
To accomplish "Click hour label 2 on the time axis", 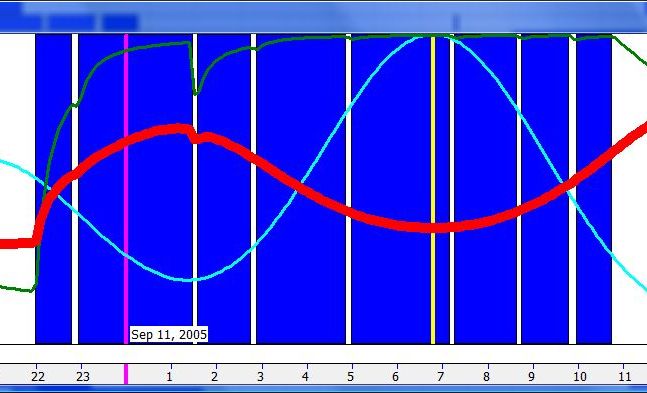I will [x=215, y=377].
